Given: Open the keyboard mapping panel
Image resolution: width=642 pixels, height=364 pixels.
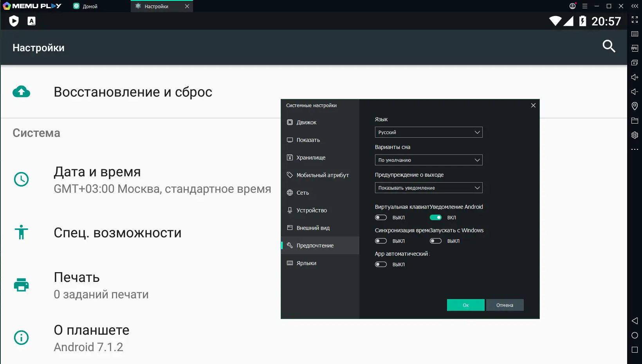Looking at the screenshot, I should click(635, 34).
